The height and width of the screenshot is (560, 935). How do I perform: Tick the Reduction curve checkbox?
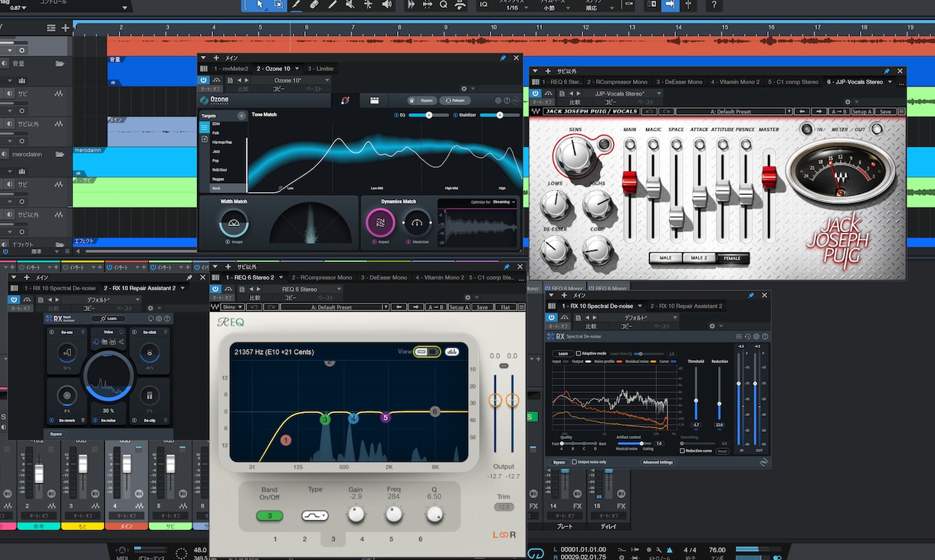pos(682,450)
